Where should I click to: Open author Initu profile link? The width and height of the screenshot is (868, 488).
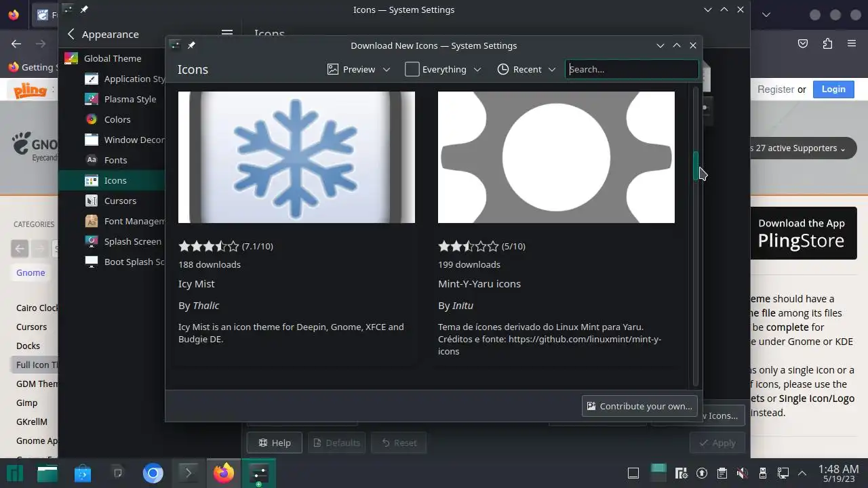(x=462, y=306)
